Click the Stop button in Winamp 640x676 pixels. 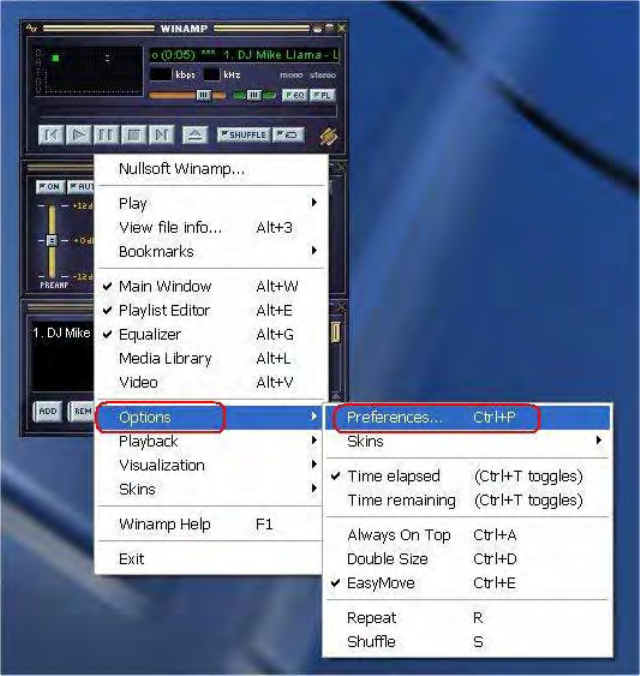[133, 135]
